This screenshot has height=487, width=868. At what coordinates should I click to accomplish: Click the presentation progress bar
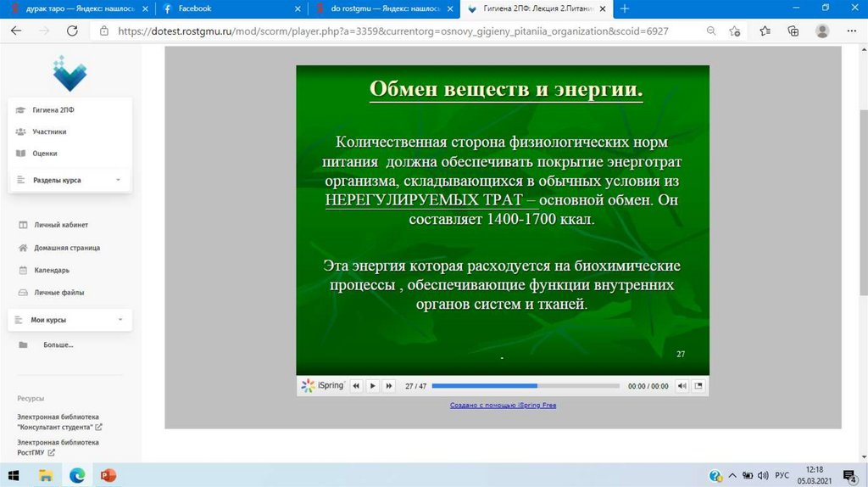526,386
